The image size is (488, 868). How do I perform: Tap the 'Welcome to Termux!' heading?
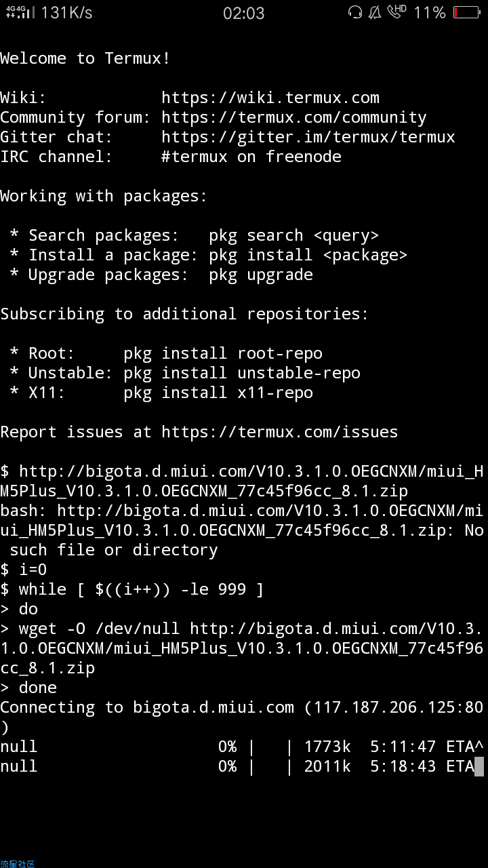click(85, 58)
